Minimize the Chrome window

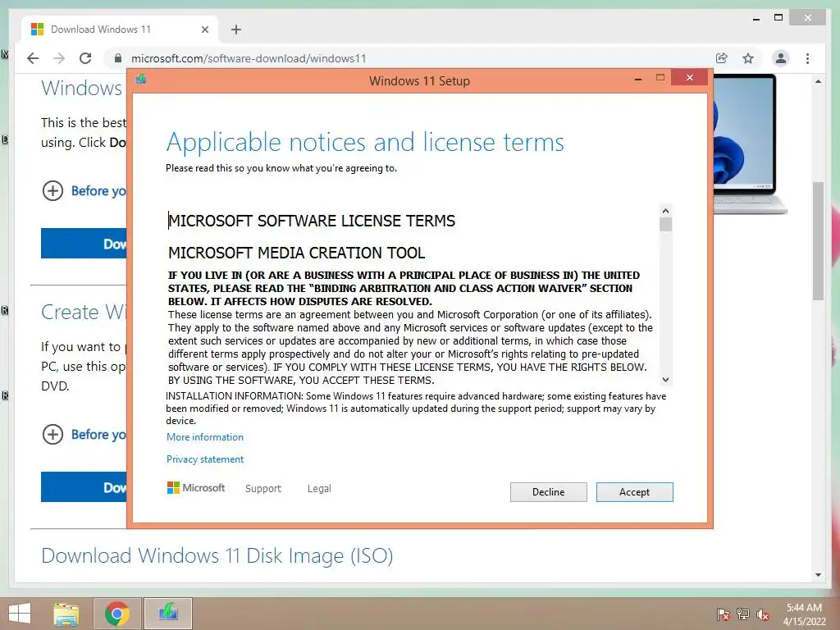(756, 18)
